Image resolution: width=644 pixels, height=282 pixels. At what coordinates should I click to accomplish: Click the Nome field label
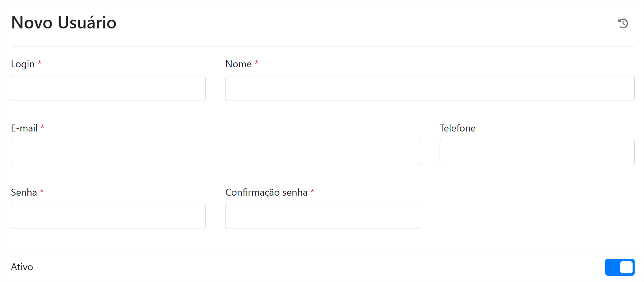[238, 64]
